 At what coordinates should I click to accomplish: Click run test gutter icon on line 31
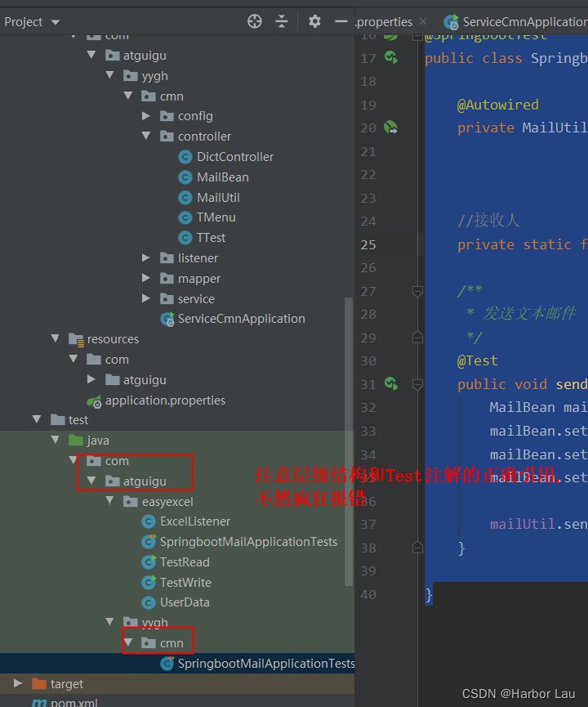coord(390,383)
